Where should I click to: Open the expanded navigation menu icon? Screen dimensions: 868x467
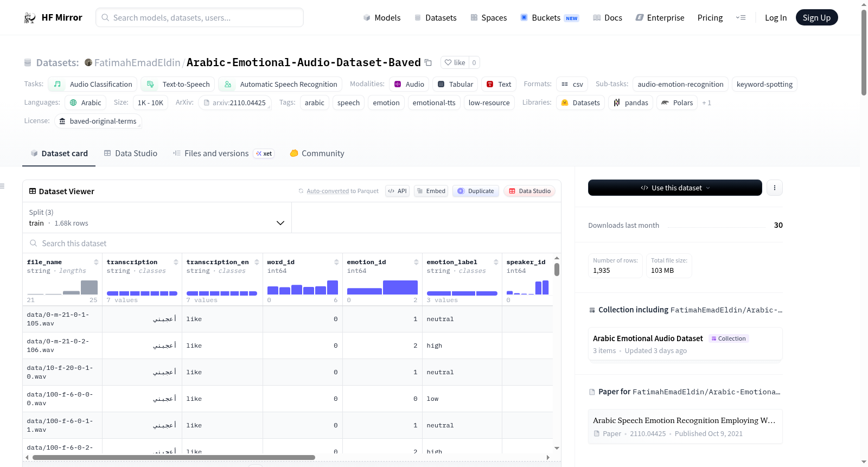point(741,18)
